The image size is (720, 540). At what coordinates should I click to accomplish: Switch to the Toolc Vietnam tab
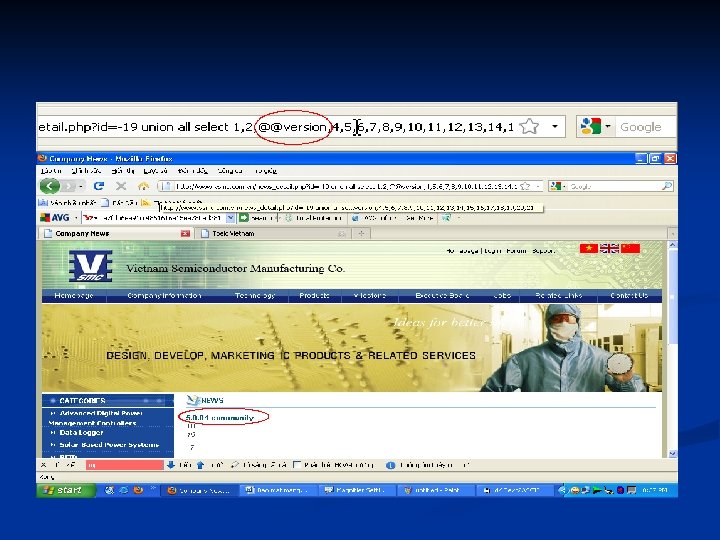pos(273,233)
